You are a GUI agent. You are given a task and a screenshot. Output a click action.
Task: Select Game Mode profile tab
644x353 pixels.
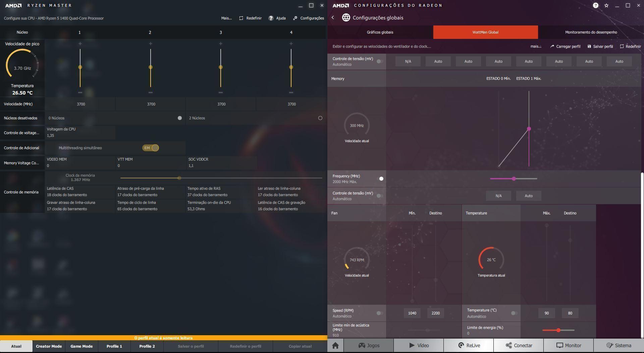pyautogui.click(x=82, y=346)
